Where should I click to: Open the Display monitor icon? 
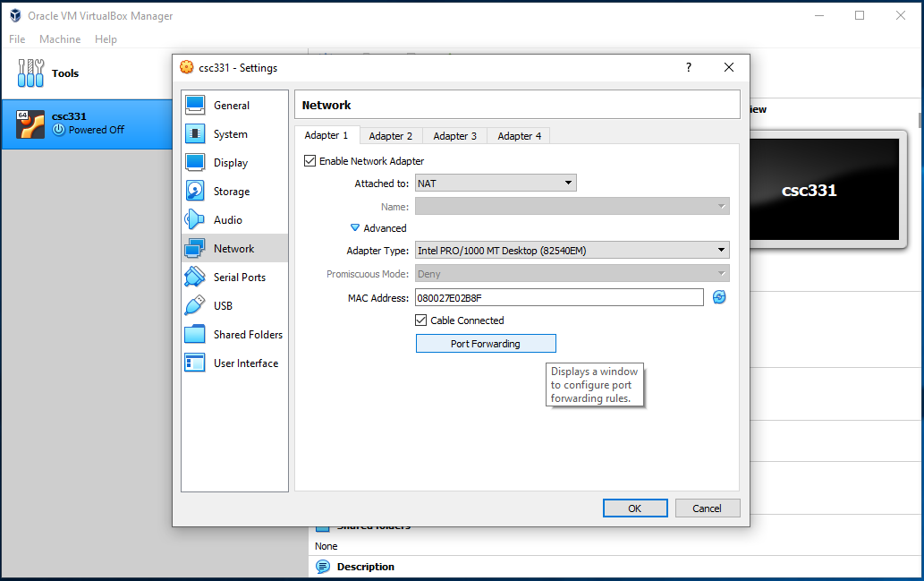[195, 162]
